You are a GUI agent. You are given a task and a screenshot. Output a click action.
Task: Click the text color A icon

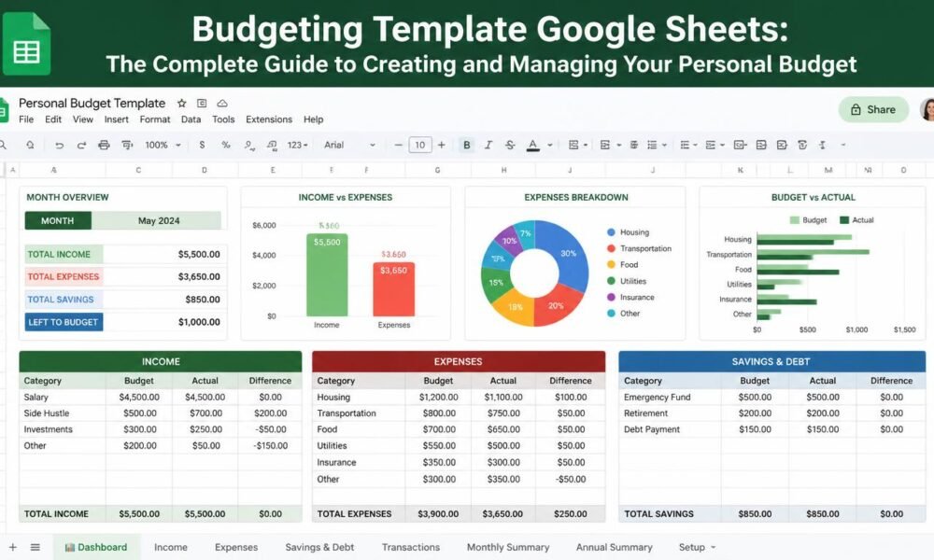(x=533, y=145)
